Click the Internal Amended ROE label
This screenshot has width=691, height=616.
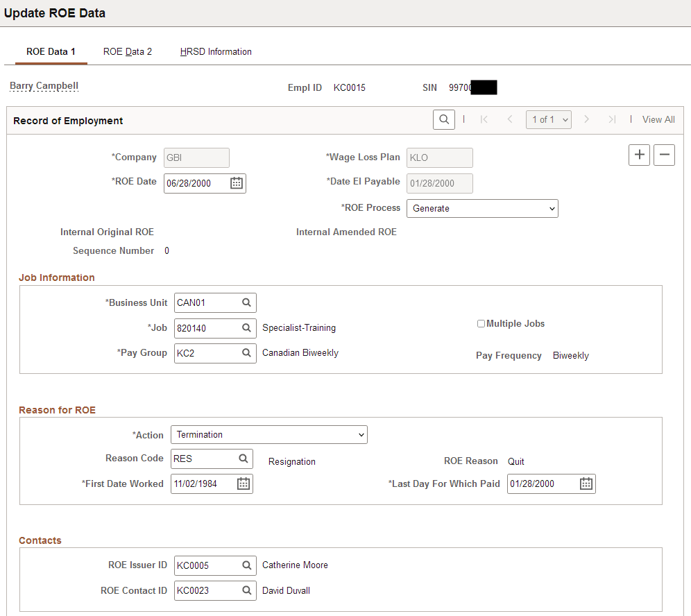(x=346, y=232)
